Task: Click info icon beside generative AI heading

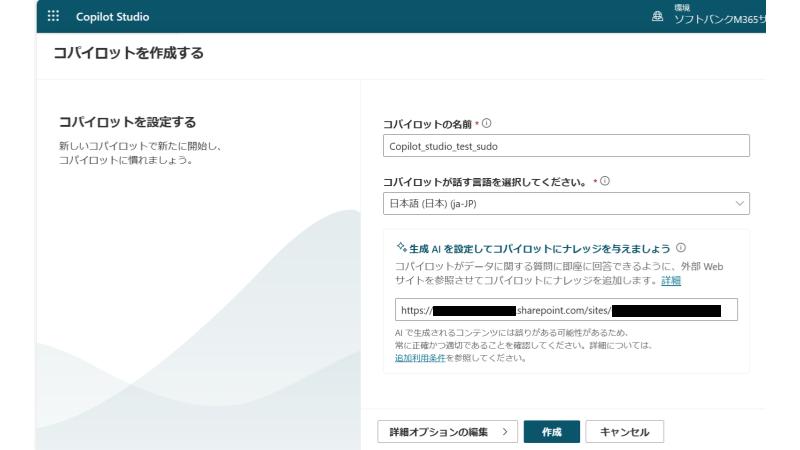Action: coord(681,248)
